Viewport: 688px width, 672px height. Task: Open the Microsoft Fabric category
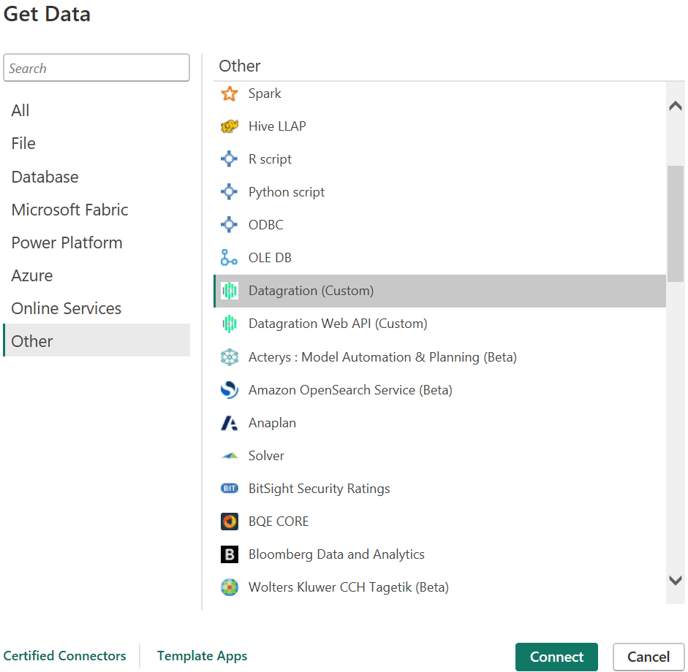(97, 210)
